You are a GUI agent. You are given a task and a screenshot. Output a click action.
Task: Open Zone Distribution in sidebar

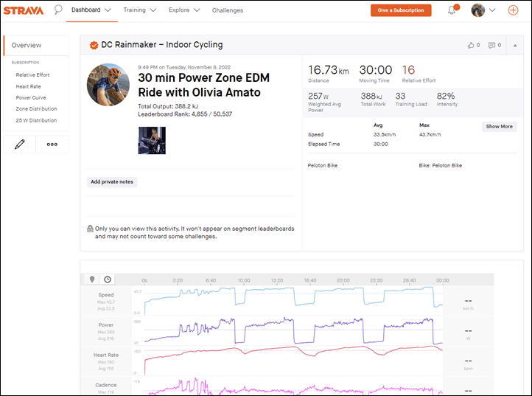[36, 108]
